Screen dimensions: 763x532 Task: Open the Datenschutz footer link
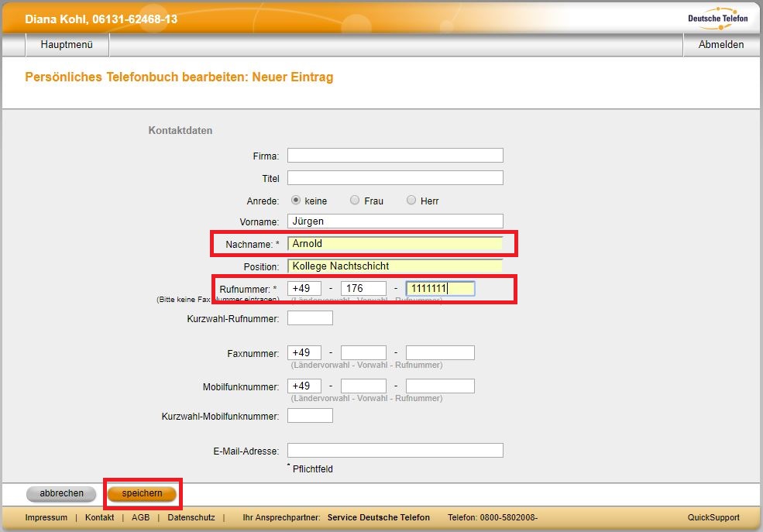[x=191, y=517]
